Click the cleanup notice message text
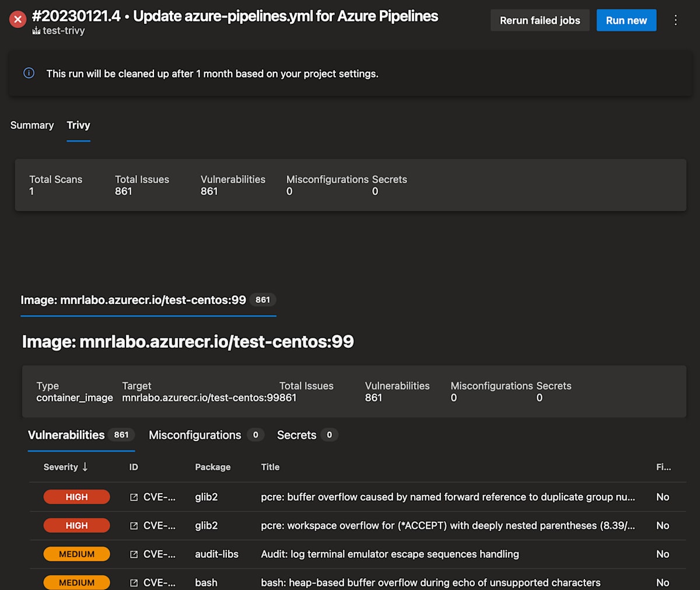 pyautogui.click(x=212, y=74)
